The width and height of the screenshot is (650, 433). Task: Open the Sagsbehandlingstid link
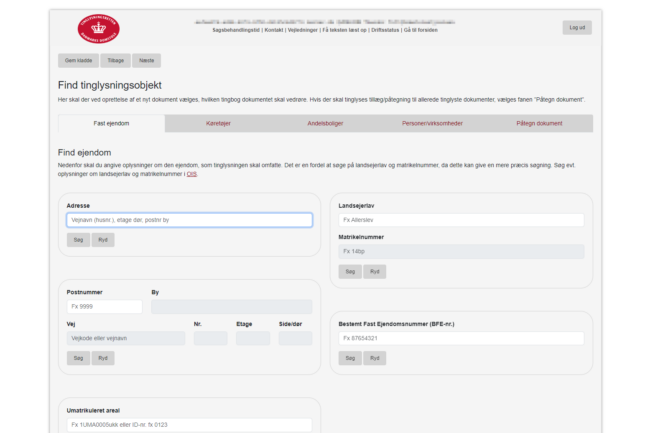click(x=237, y=30)
